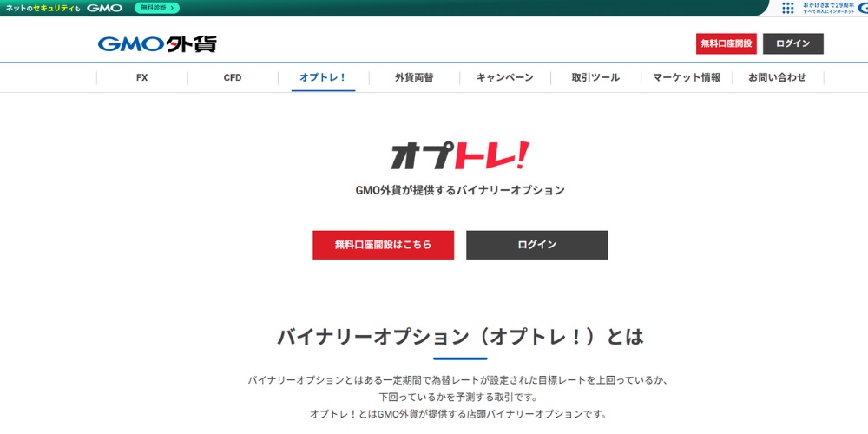868x434 pixels.
Task: Open the マーケット情報 menu item
Action: pyautogui.click(x=687, y=77)
